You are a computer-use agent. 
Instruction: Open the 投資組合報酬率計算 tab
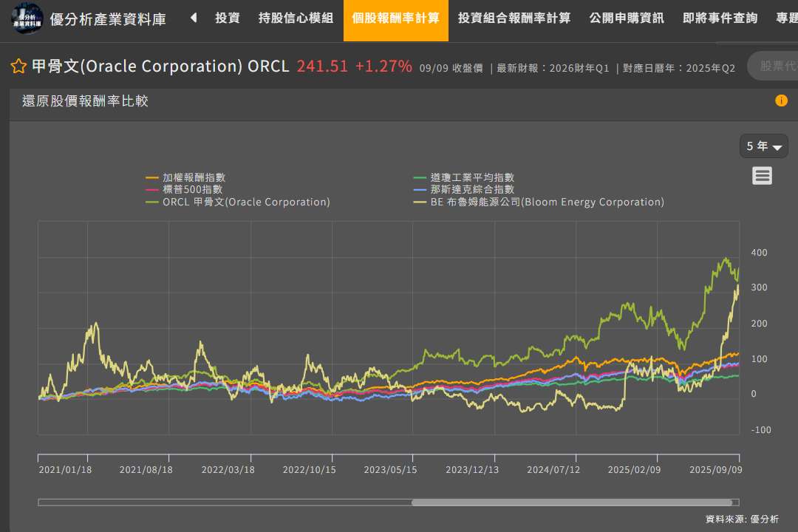[x=514, y=18]
